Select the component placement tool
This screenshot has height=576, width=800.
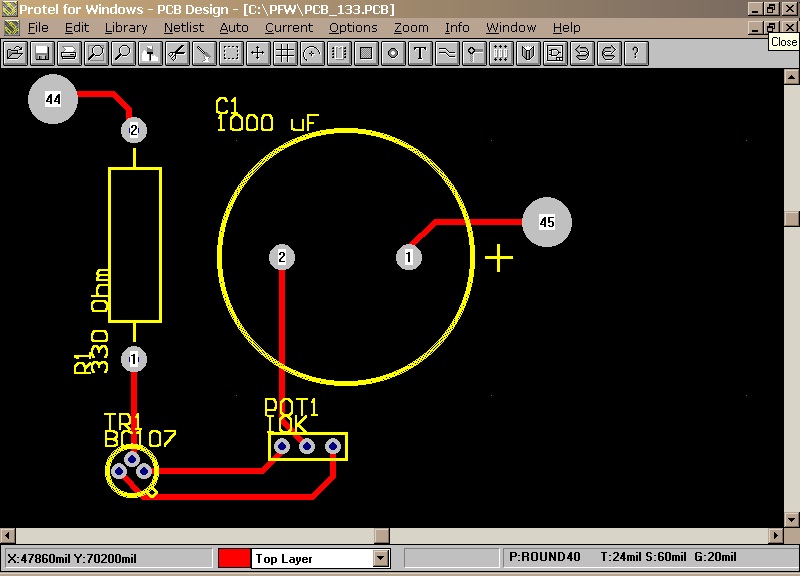pos(339,53)
